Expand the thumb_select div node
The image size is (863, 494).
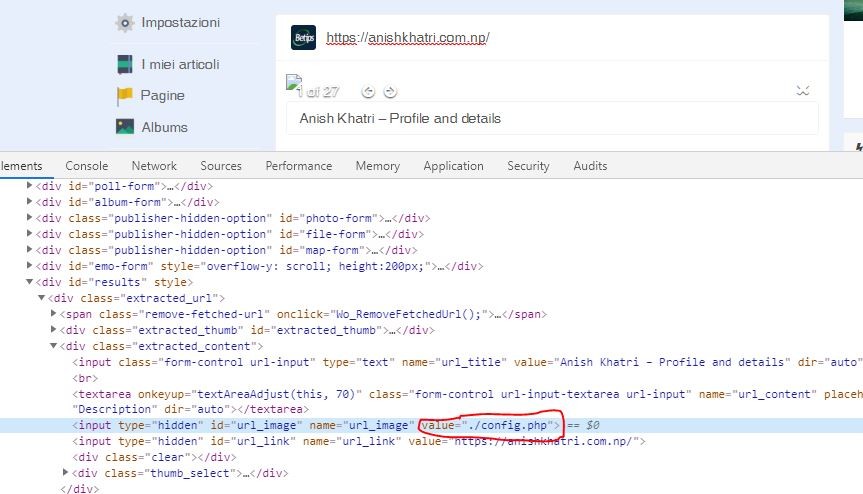[65, 472]
